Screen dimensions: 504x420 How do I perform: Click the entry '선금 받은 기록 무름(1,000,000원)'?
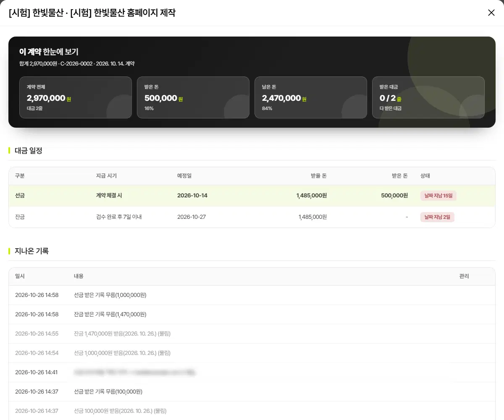pyautogui.click(x=110, y=295)
